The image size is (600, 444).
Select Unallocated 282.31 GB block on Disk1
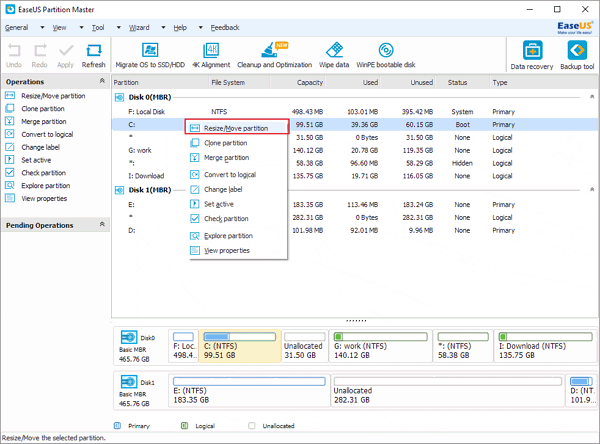click(x=447, y=390)
